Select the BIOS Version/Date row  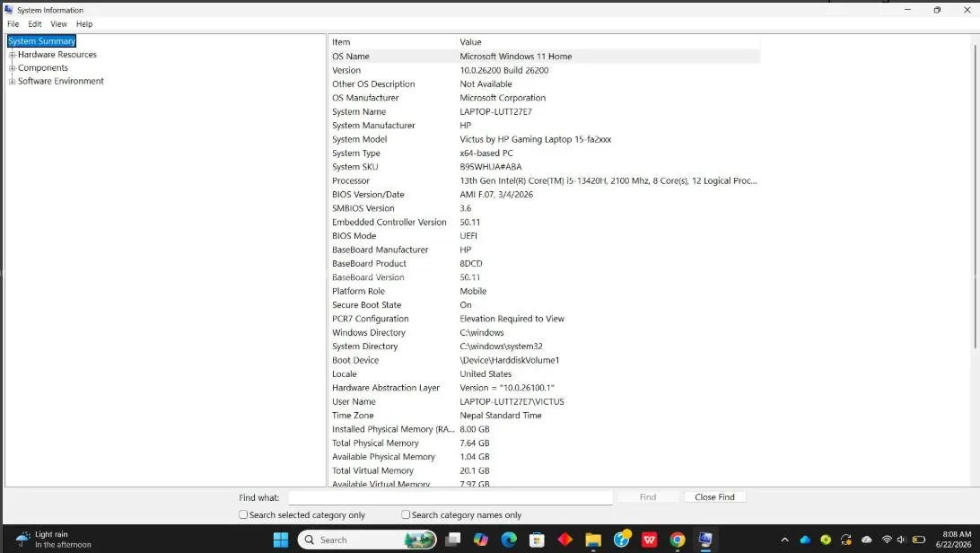[x=545, y=194]
